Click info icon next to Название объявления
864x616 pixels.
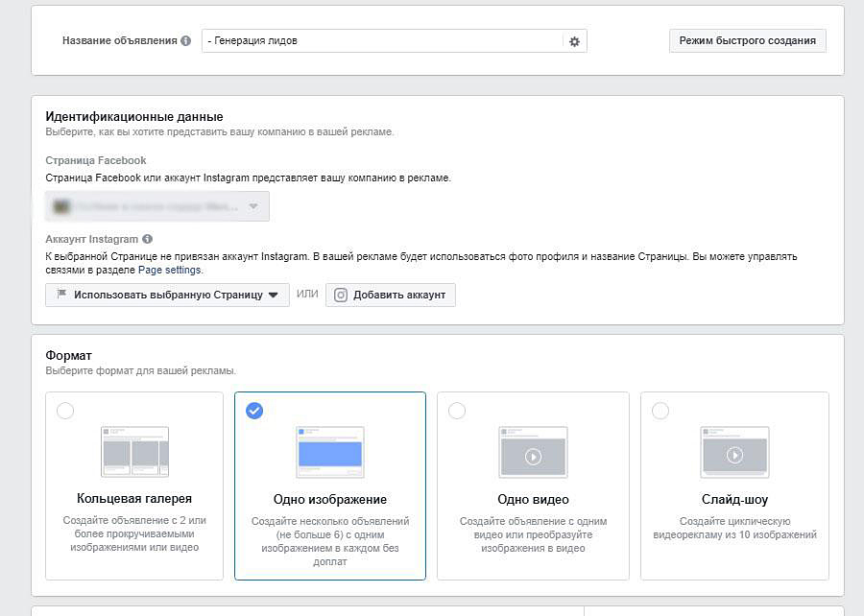click(x=185, y=41)
